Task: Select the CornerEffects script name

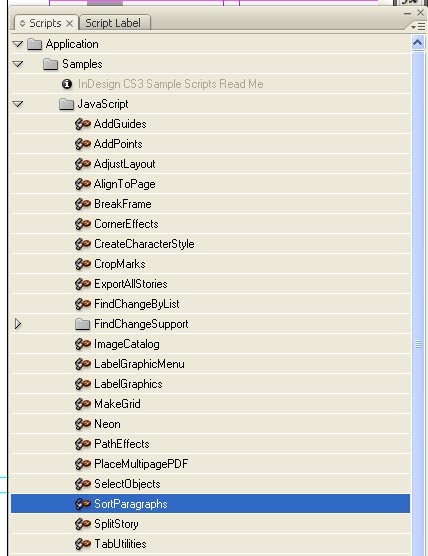Action: tap(126, 224)
